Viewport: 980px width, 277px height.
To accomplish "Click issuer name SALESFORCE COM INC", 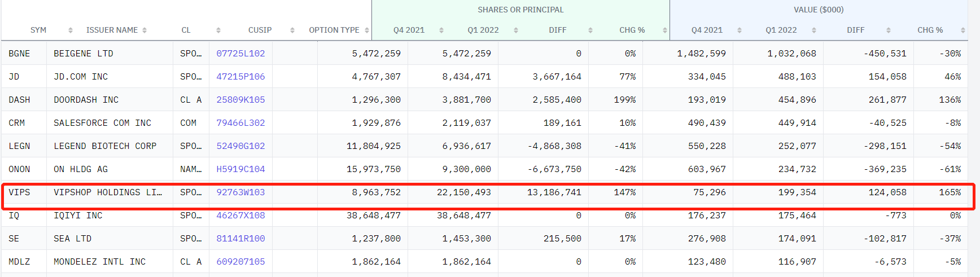I will coord(103,123).
